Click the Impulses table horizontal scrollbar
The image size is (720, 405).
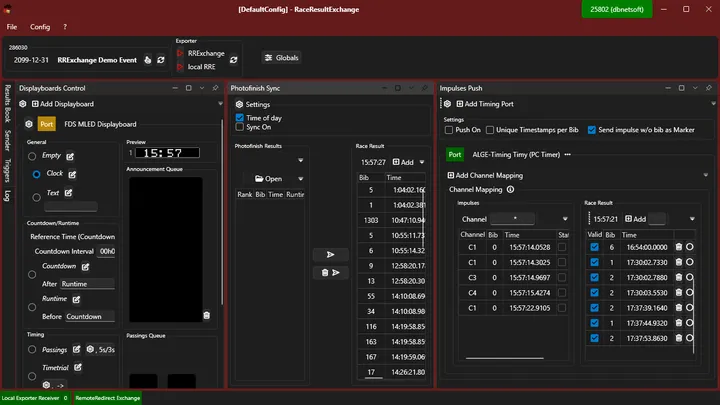[x=505, y=358]
